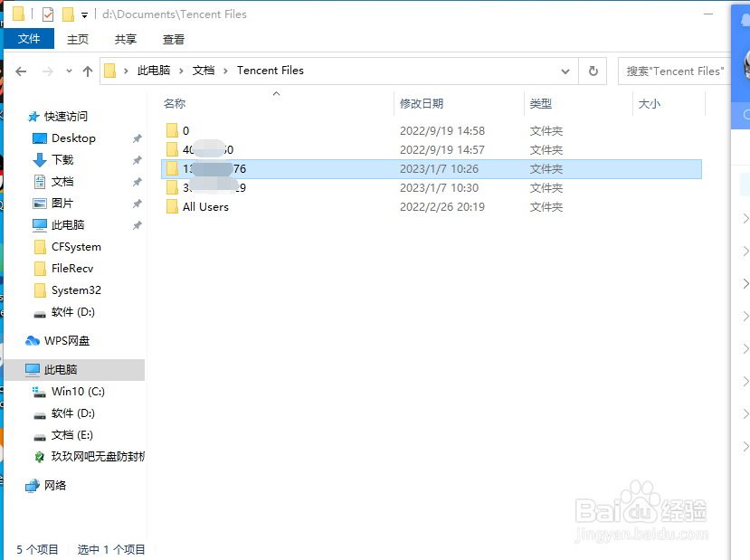Click Properties icon in quick access toolbar
Screen dimensions: 750x560
pyautogui.click(x=48, y=14)
